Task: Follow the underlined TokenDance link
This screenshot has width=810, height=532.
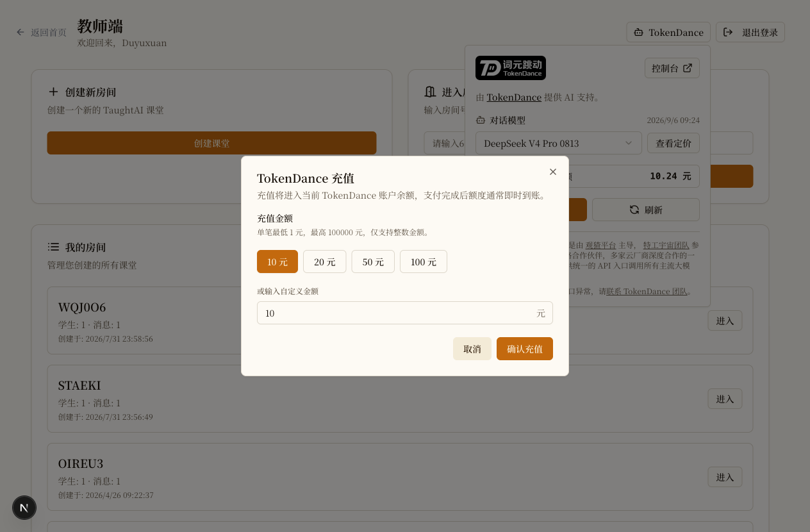Action: (514, 97)
